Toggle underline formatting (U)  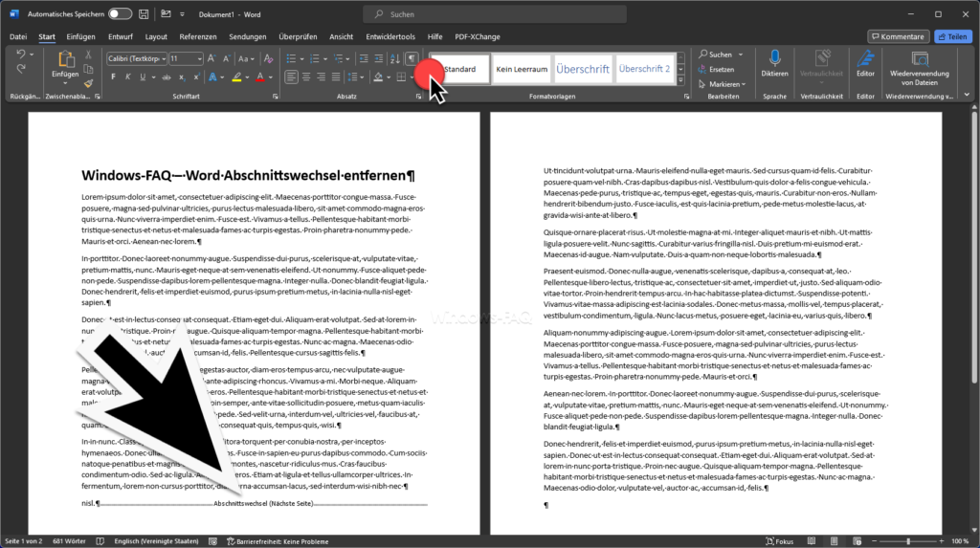click(x=143, y=77)
